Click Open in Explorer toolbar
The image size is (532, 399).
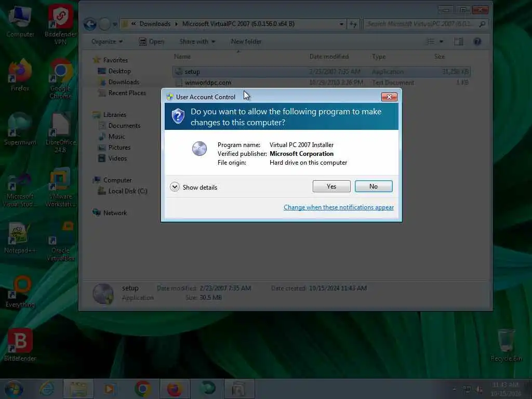[152, 42]
